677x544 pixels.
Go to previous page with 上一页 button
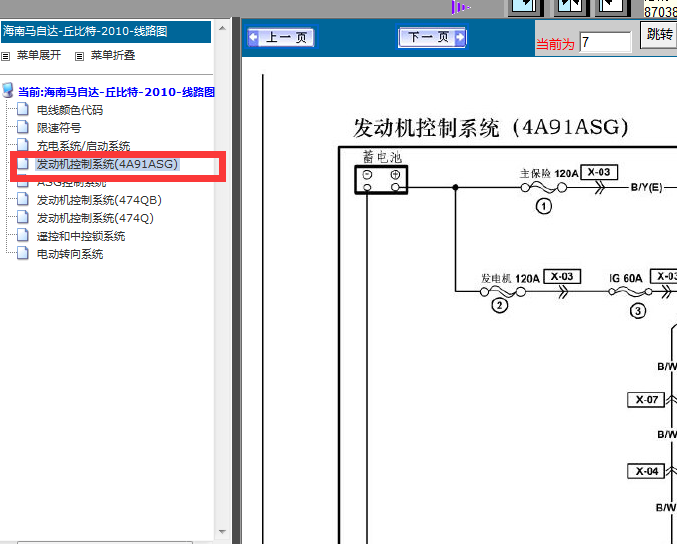coord(281,37)
